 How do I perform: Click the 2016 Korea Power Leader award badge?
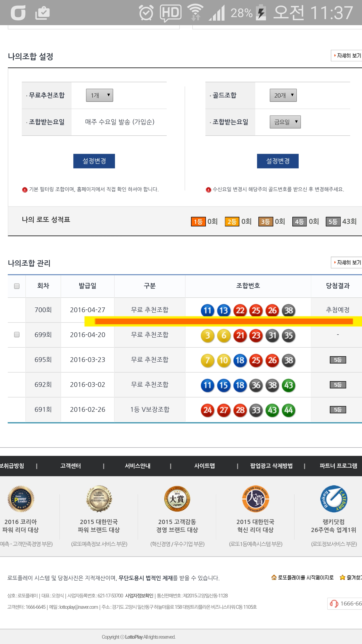tap(21, 499)
